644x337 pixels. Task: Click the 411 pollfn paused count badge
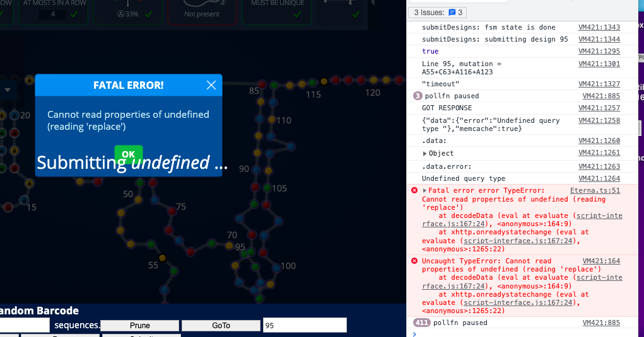click(421, 323)
